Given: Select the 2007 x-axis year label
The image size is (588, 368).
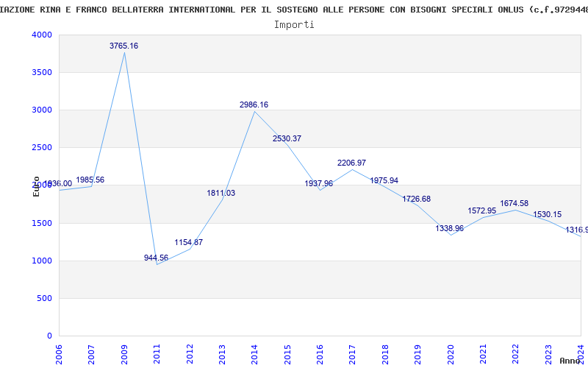Looking at the screenshot, I should 91,354.
